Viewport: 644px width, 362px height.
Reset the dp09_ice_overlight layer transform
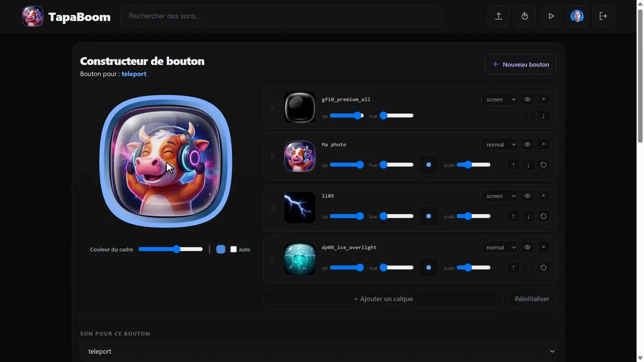click(543, 268)
